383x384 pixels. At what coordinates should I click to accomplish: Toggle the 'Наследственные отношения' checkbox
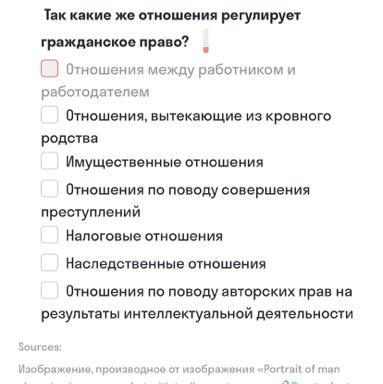49,263
